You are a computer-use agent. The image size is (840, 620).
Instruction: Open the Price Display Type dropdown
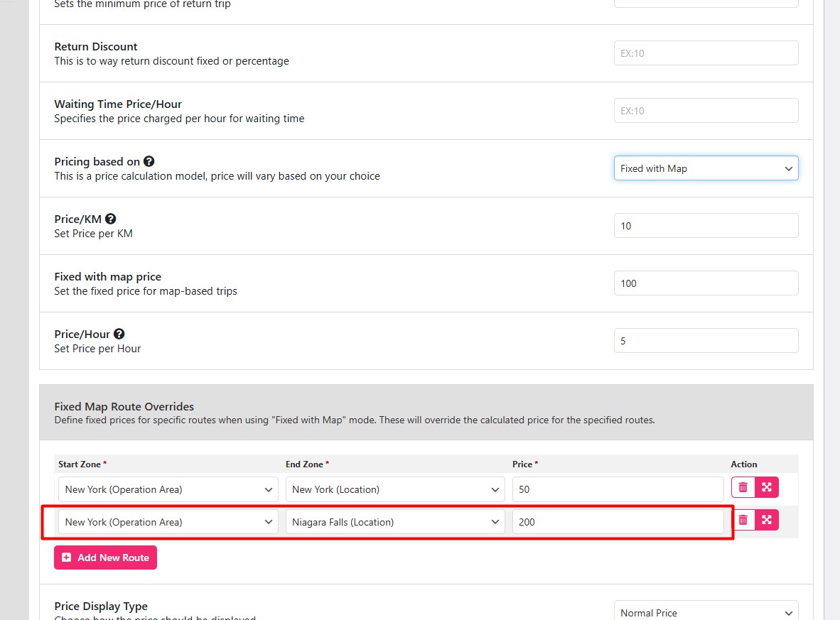[706, 612]
